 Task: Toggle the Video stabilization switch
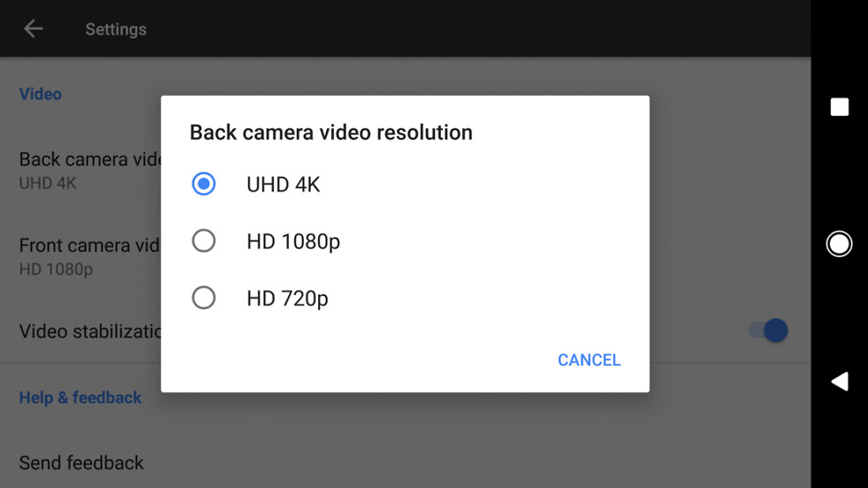769,330
